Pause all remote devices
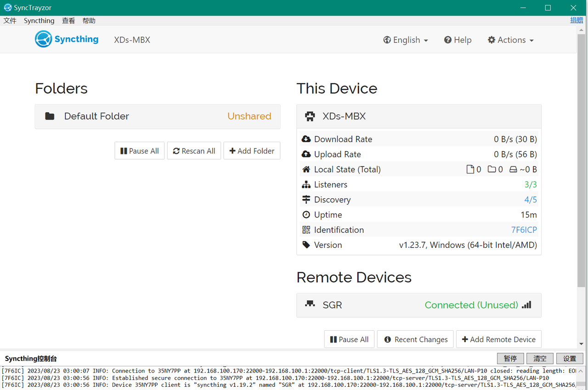This screenshot has width=588, height=390. (x=350, y=339)
